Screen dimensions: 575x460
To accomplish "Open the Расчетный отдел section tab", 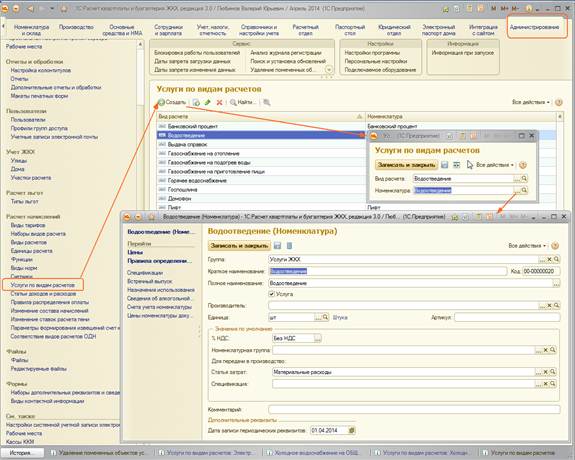I will coord(305,30).
